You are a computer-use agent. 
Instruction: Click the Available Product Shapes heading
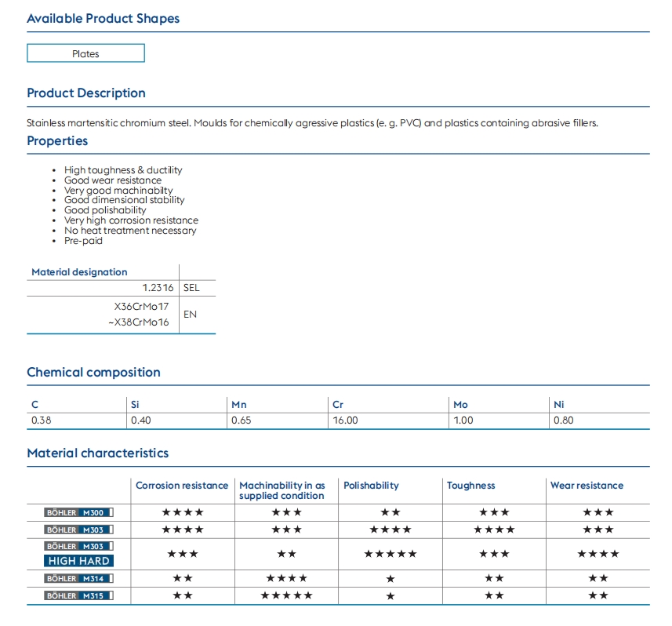(103, 18)
